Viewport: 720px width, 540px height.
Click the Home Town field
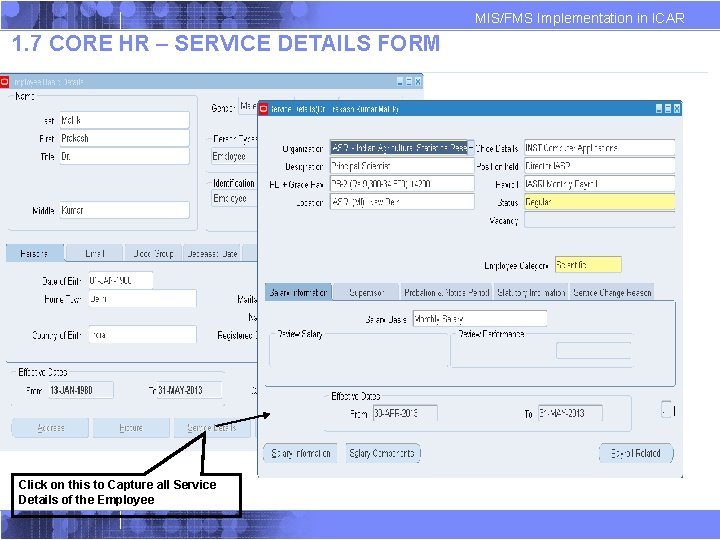tap(142, 298)
